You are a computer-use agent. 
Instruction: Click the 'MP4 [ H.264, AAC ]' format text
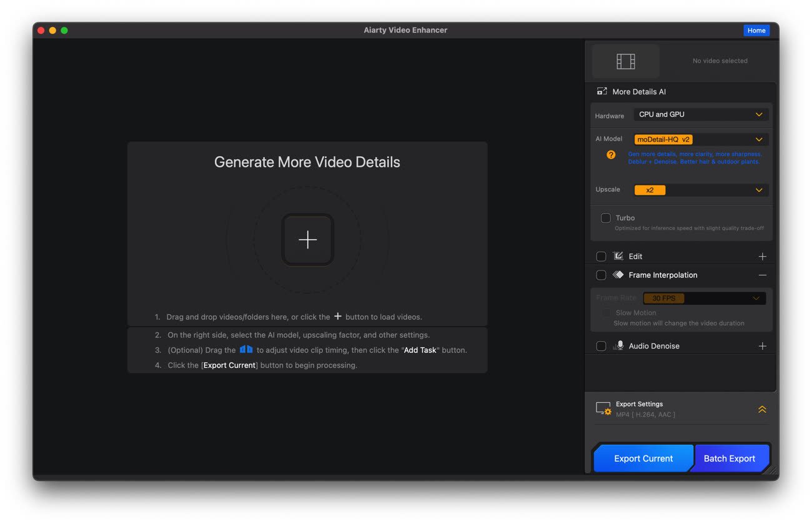(x=645, y=415)
